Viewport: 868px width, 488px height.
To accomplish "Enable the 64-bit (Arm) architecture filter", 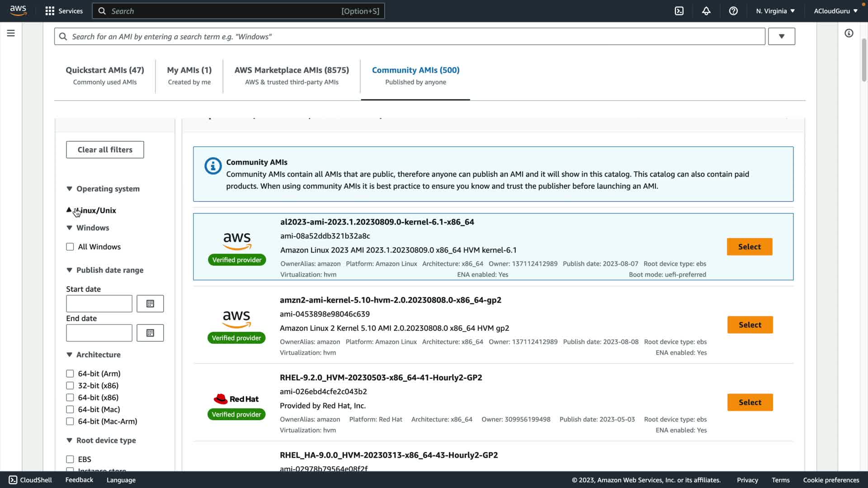I will (x=70, y=374).
